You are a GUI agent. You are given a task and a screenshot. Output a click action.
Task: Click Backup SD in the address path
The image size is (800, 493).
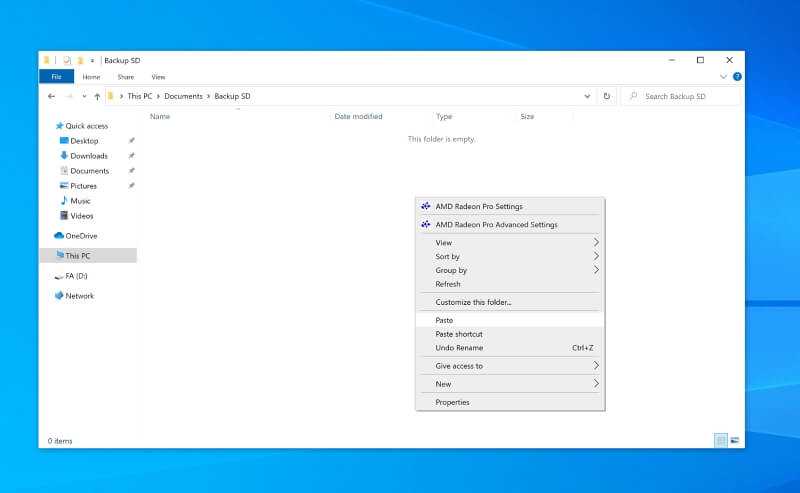(232, 96)
